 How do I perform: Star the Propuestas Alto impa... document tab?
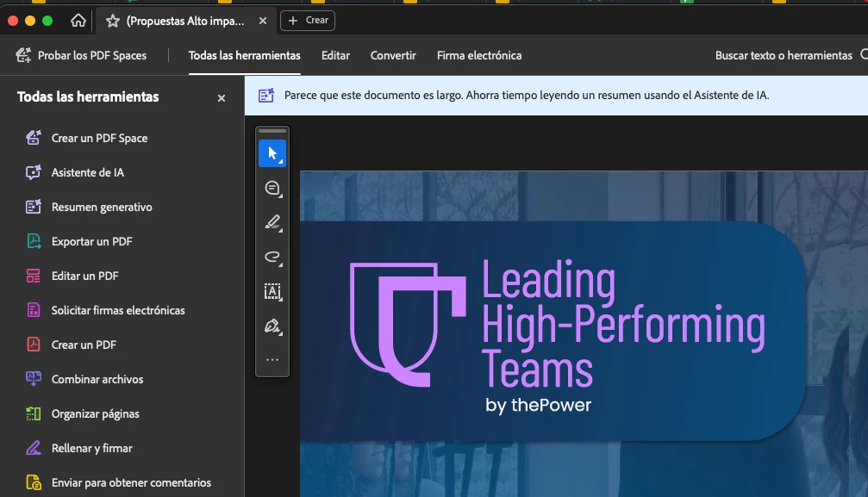click(112, 21)
